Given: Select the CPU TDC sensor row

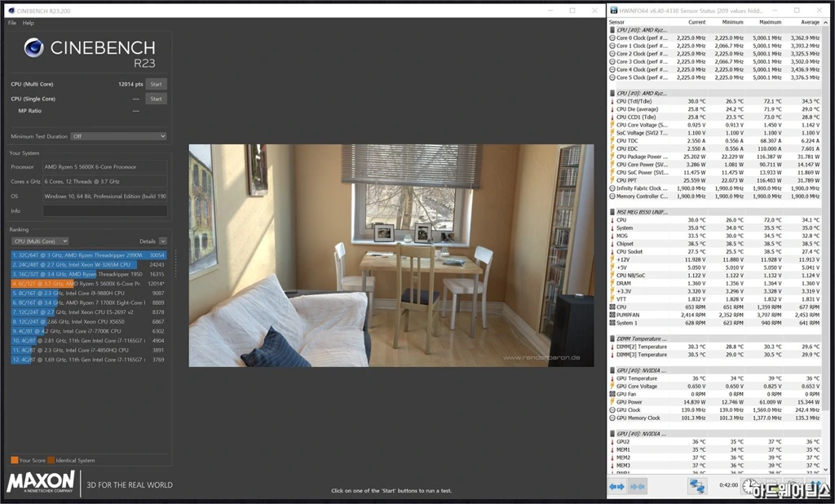Looking at the screenshot, I should (x=715, y=140).
